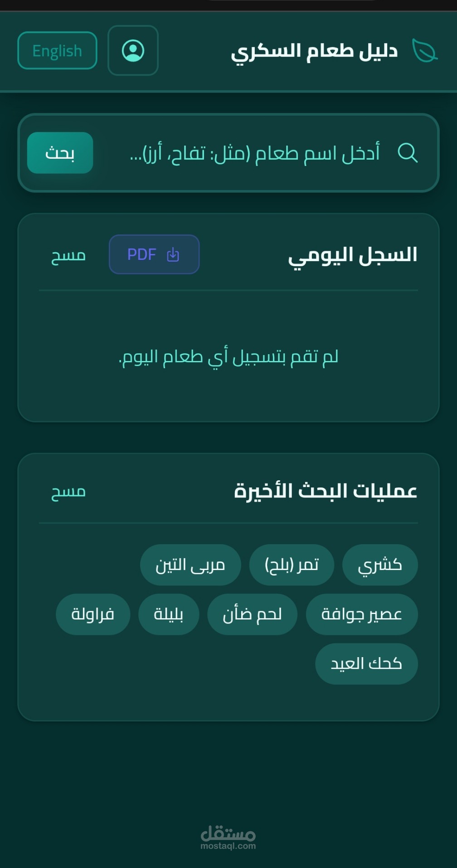Select the كشري recent search chip
This screenshot has height=868, width=457.
[379, 565]
